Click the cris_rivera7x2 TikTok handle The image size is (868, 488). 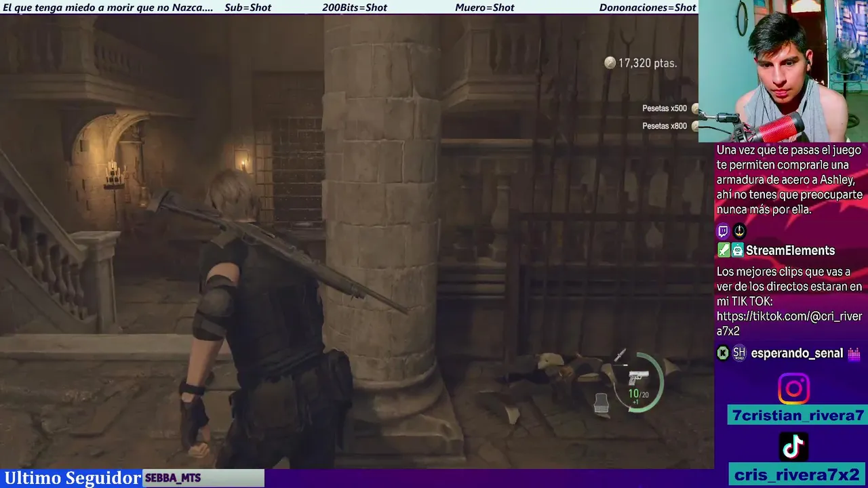pyautogui.click(x=797, y=474)
